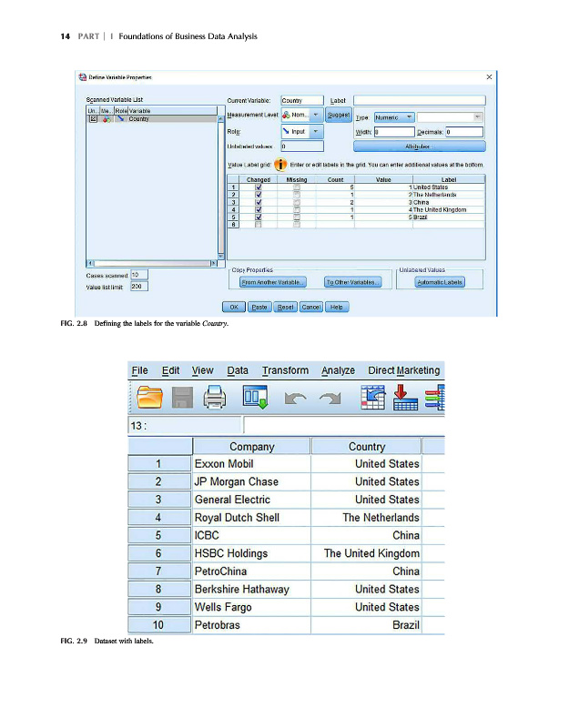The image size is (569, 728).
Task: Click the Save file floppy disk icon
Action: point(181,398)
